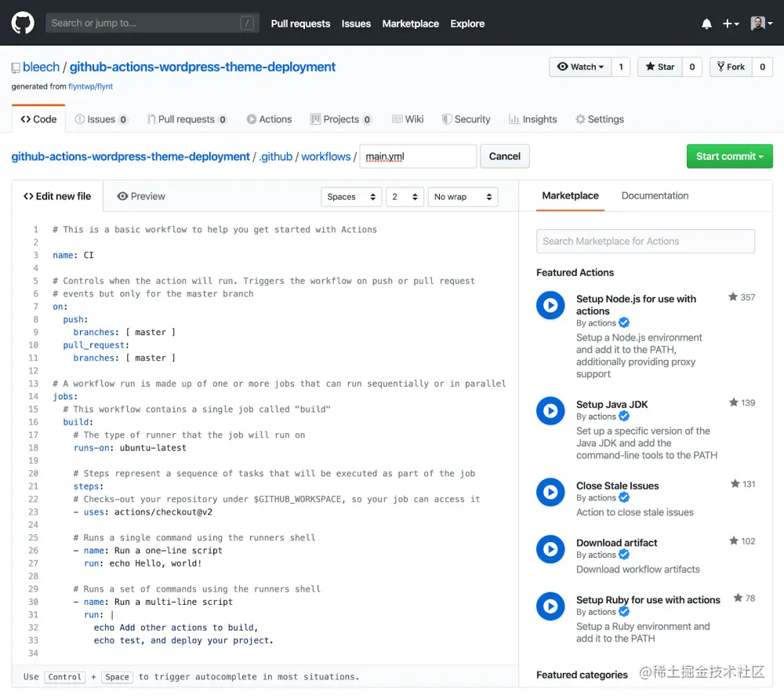This screenshot has width=784, height=699.
Task: Click the GitHub logo in the header
Action: pyautogui.click(x=22, y=21)
